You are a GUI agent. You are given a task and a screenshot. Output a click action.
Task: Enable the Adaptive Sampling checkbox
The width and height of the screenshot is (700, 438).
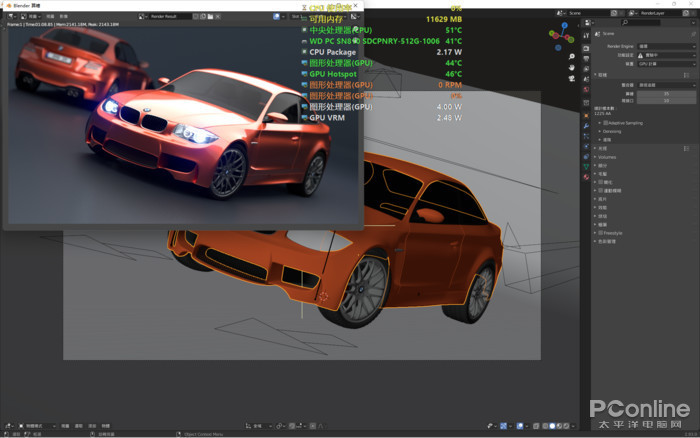click(605, 123)
